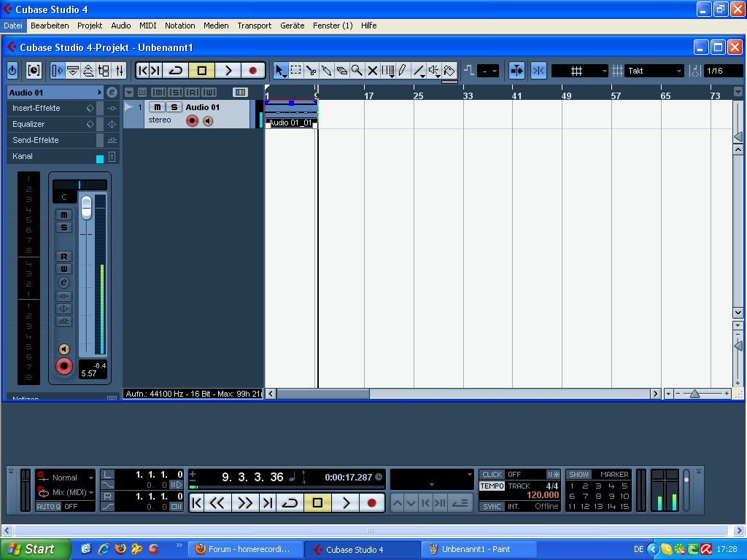Expand Insert-Effekte inspector section
Image resolution: width=747 pixels, height=560 pixels.
63,108
